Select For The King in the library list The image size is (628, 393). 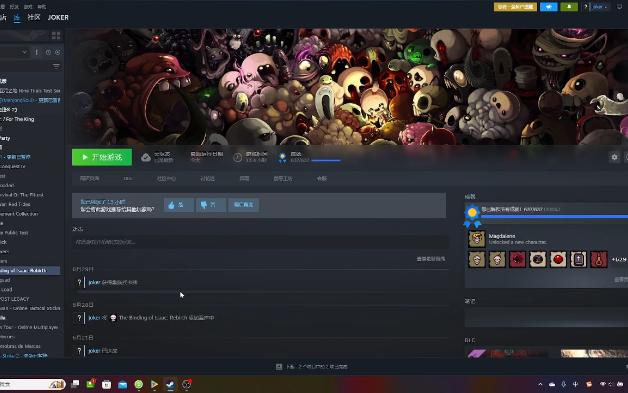(18, 119)
